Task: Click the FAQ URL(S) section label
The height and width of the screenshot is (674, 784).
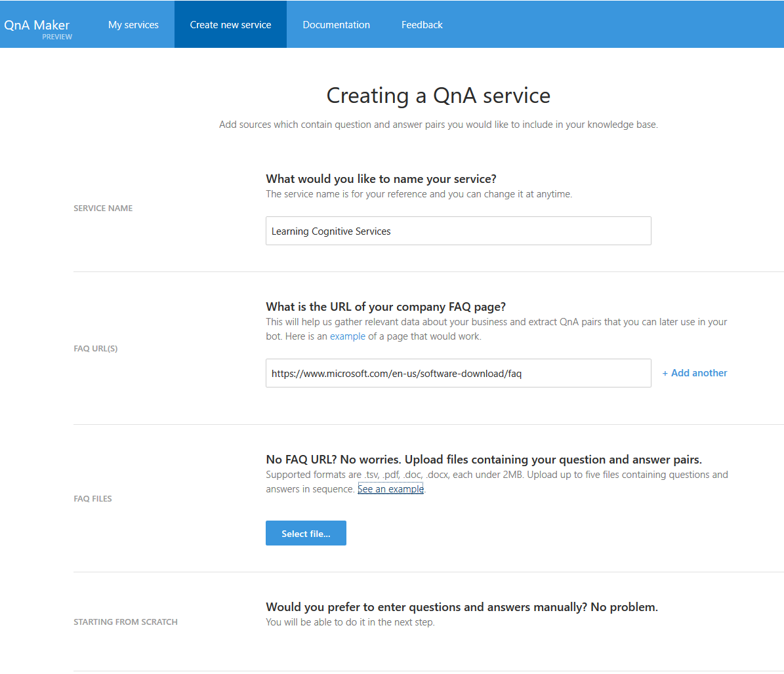Action: (x=96, y=348)
